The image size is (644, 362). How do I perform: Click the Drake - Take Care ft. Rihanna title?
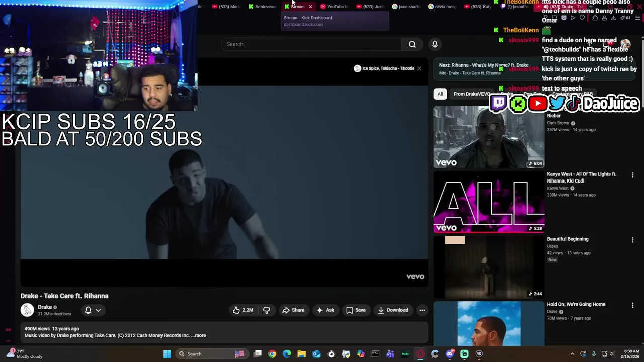[x=64, y=296]
